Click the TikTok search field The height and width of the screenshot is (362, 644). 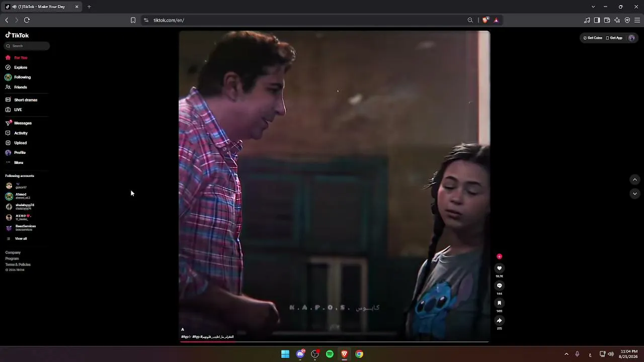point(27,46)
